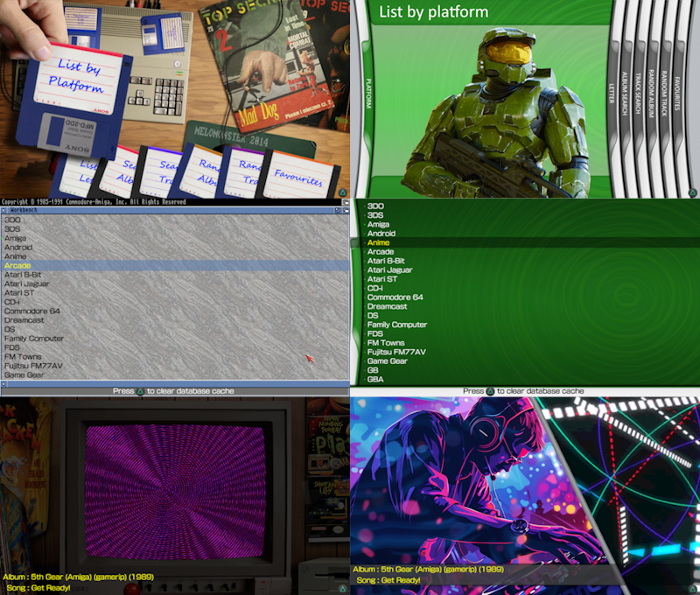Click the album line on the DJ artwork screen
Screen dimensions: 700x595
(428, 570)
